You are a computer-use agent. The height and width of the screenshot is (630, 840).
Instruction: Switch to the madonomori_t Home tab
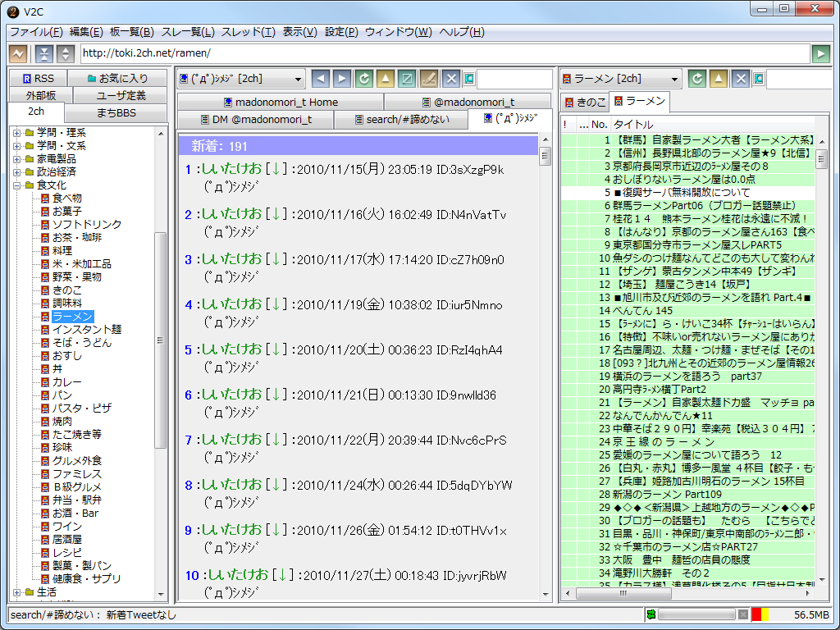[x=281, y=102]
